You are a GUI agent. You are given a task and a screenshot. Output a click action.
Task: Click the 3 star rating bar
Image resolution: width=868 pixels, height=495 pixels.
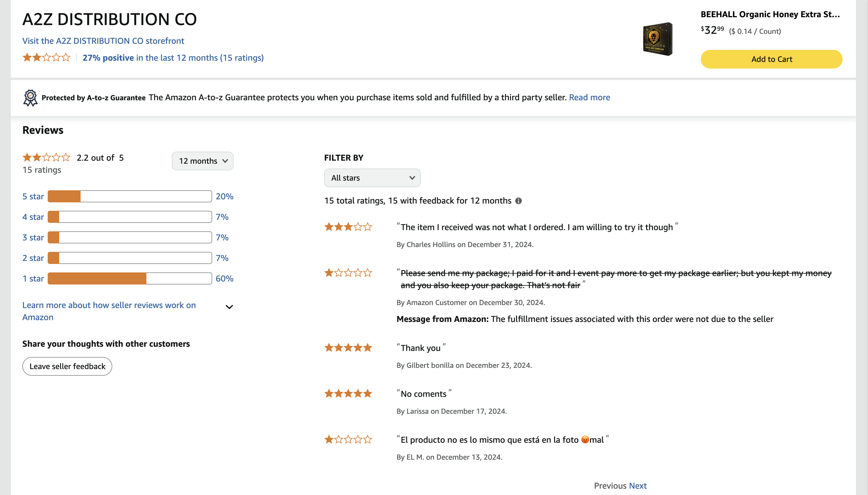(130, 237)
